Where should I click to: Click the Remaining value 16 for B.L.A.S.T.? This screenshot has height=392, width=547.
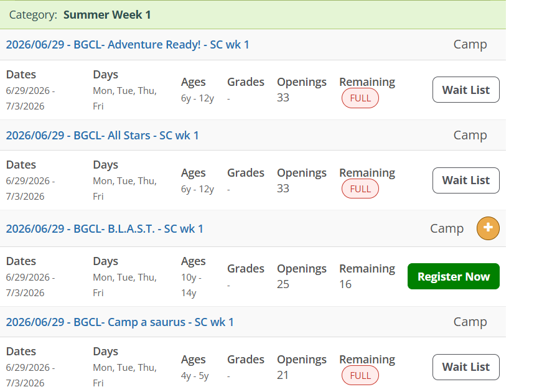[345, 284]
